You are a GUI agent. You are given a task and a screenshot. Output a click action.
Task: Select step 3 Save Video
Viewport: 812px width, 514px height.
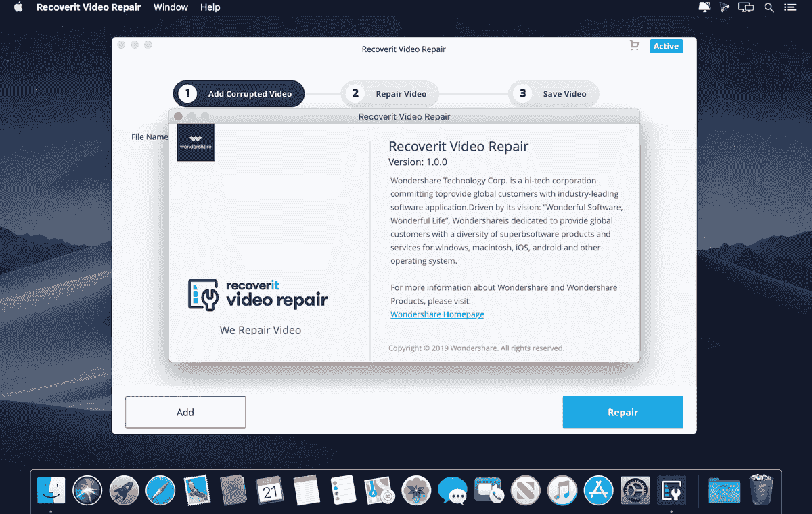pyautogui.click(x=554, y=93)
